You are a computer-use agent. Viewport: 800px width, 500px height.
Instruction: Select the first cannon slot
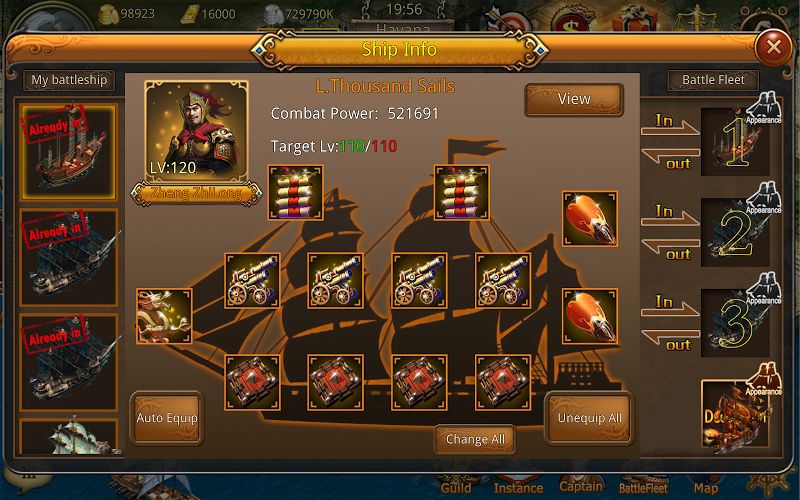(x=252, y=281)
